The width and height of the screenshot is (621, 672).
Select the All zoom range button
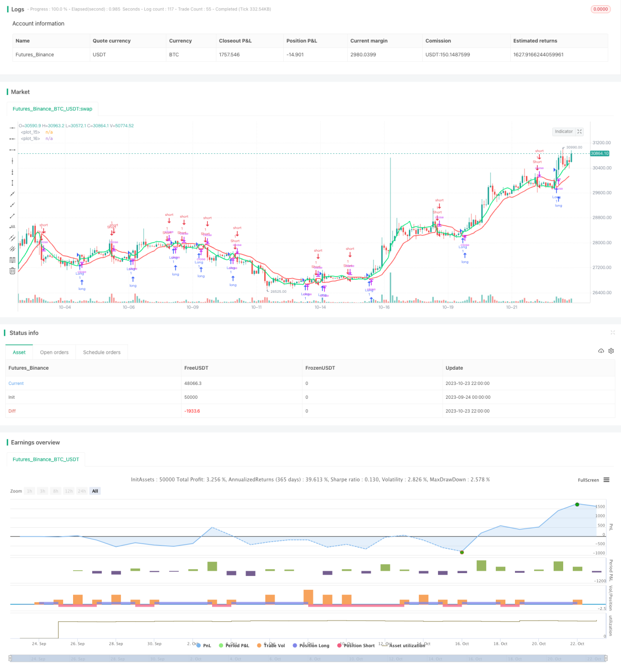coord(95,491)
